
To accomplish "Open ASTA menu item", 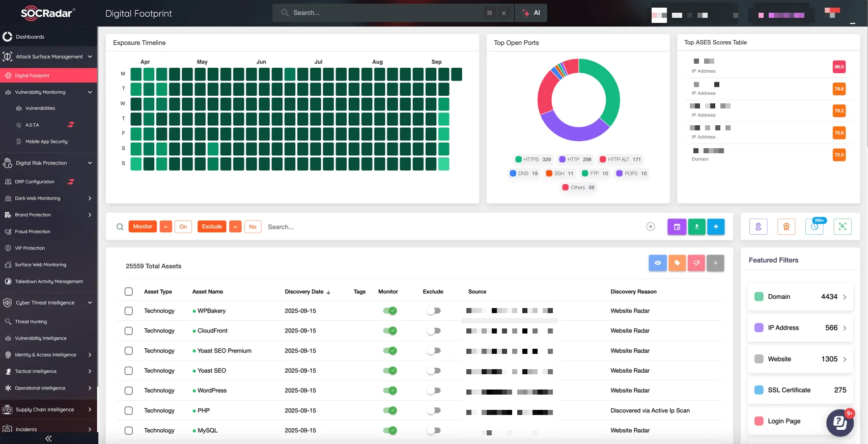I will pyautogui.click(x=32, y=125).
